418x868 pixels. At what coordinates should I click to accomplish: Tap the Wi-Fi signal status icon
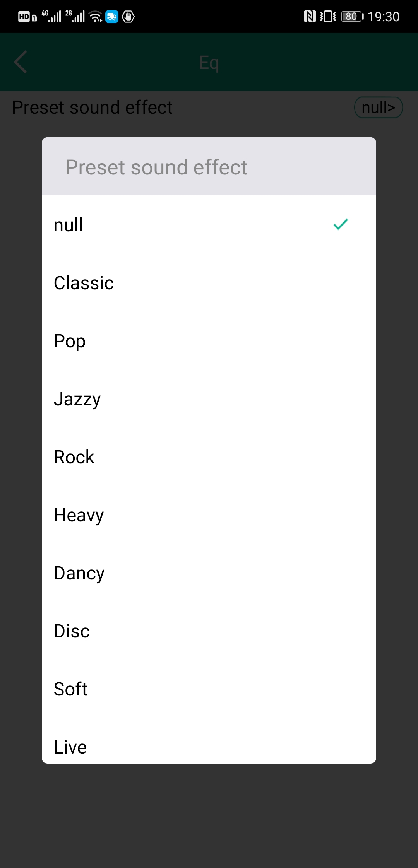coord(95,17)
